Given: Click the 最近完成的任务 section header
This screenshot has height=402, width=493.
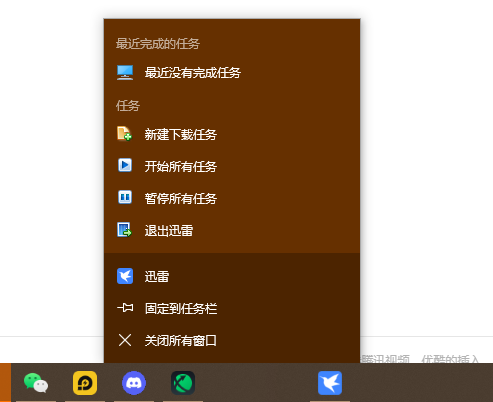Looking at the screenshot, I should (x=158, y=44).
